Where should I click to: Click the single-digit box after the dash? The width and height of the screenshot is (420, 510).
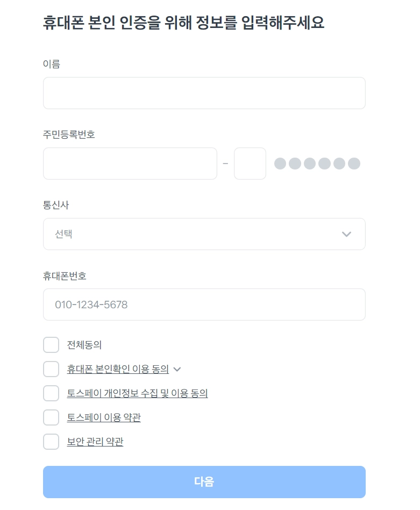[250, 164]
